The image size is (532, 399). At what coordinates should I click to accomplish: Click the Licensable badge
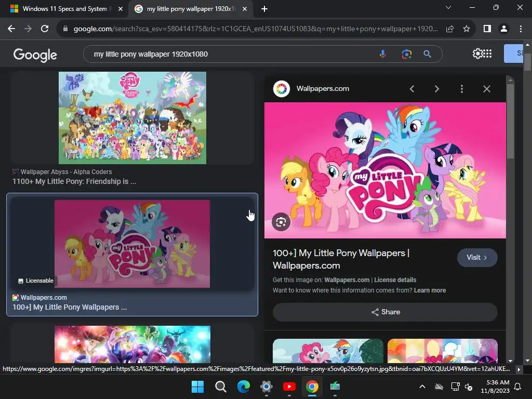36,281
